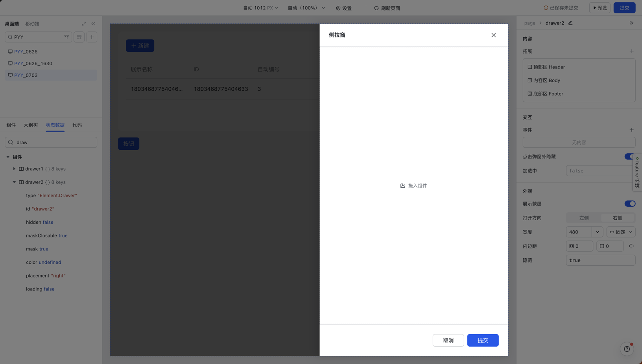This screenshot has width=642, height=364.
Task: Click the filter icon in page search
Action: [66, 37]
